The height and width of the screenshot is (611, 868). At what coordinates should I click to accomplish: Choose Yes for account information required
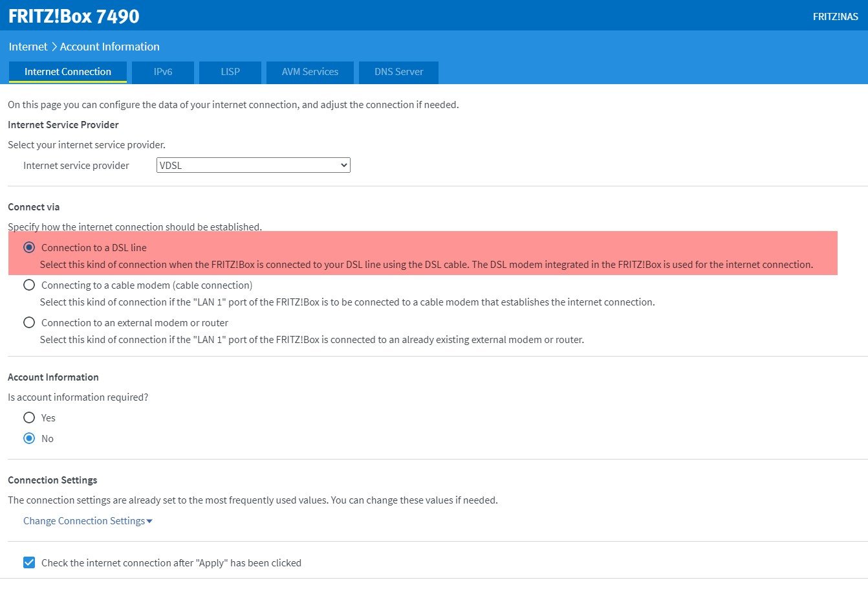[29, 417]
